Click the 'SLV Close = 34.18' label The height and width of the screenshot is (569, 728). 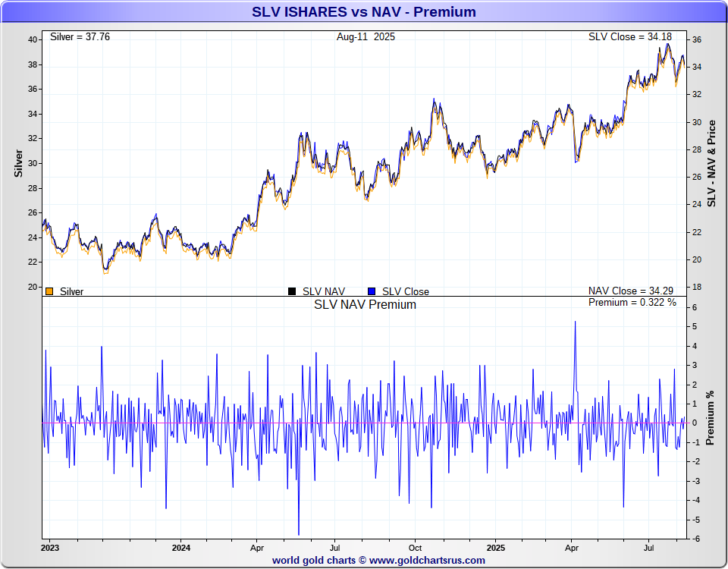[630, 36]
